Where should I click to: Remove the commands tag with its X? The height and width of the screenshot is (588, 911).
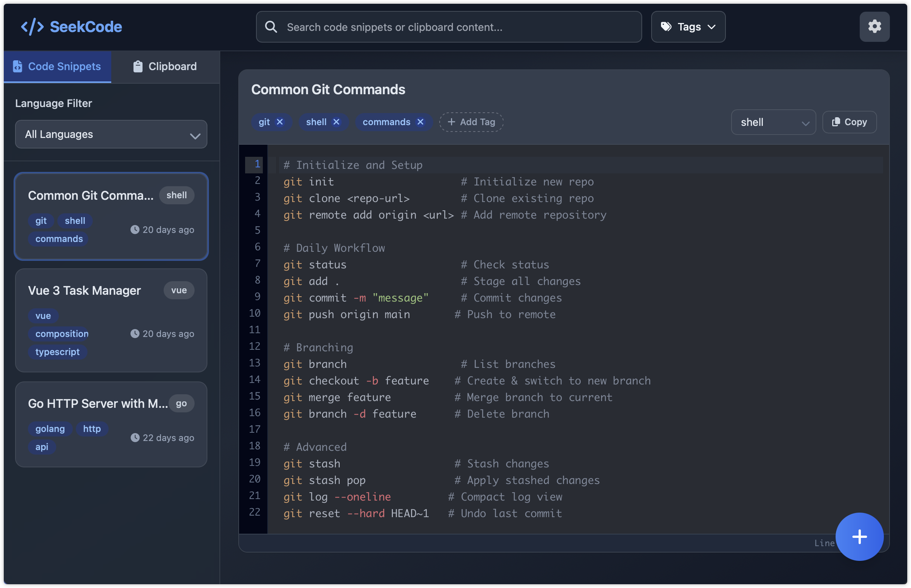coord(420,122)
